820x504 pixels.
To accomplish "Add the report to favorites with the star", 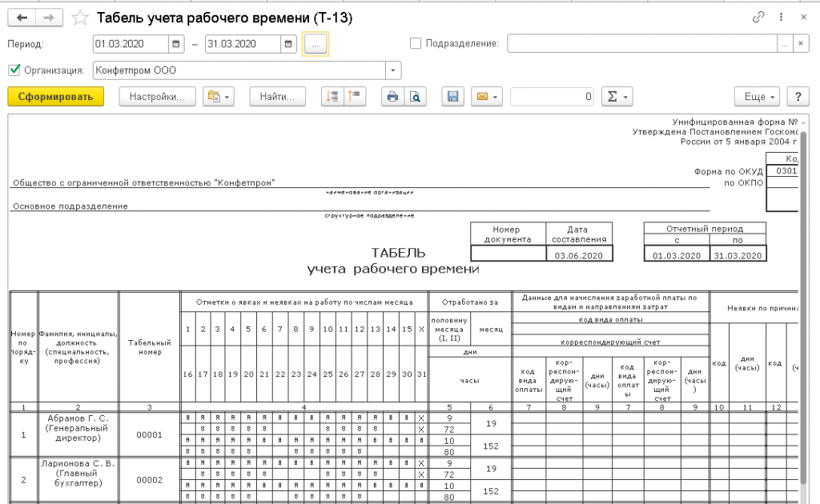I will click(x=80, y=18).
